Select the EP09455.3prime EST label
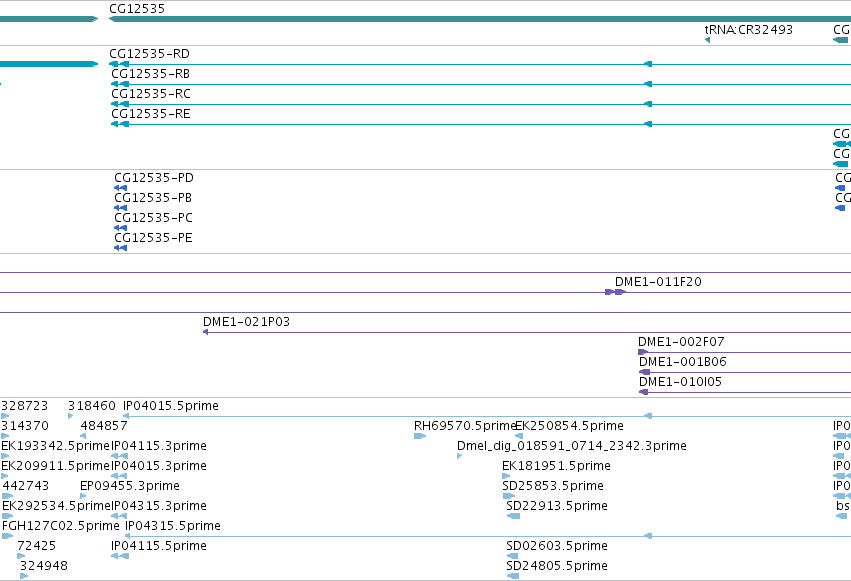 click(130, 486)
